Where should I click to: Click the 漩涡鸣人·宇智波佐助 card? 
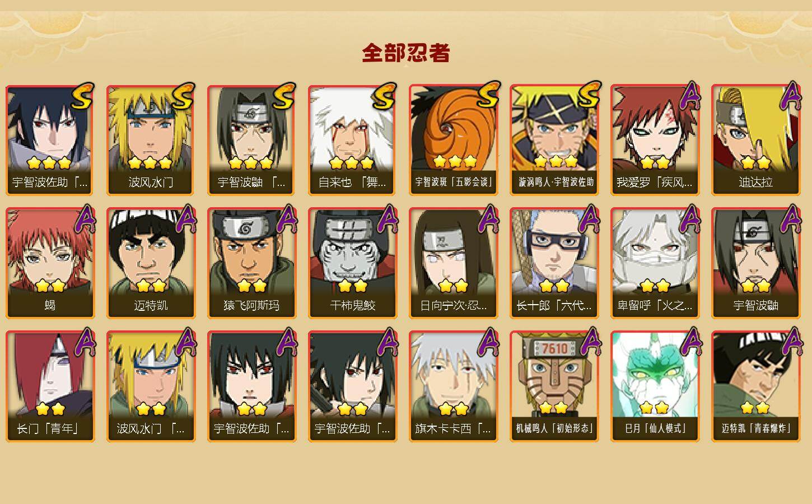pos(554,140)
